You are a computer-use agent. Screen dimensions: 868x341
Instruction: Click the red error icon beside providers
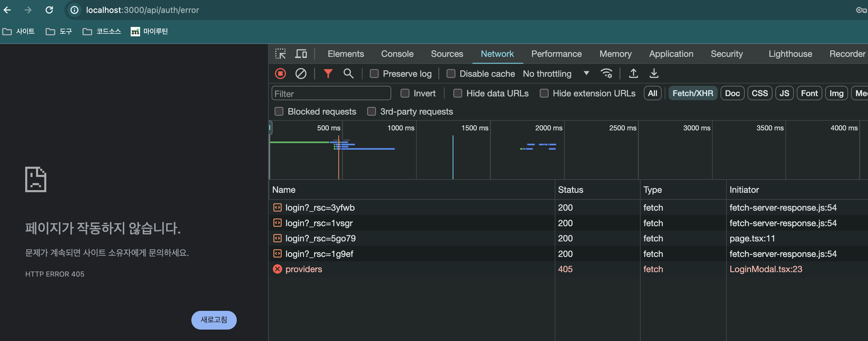pos(277,269)
